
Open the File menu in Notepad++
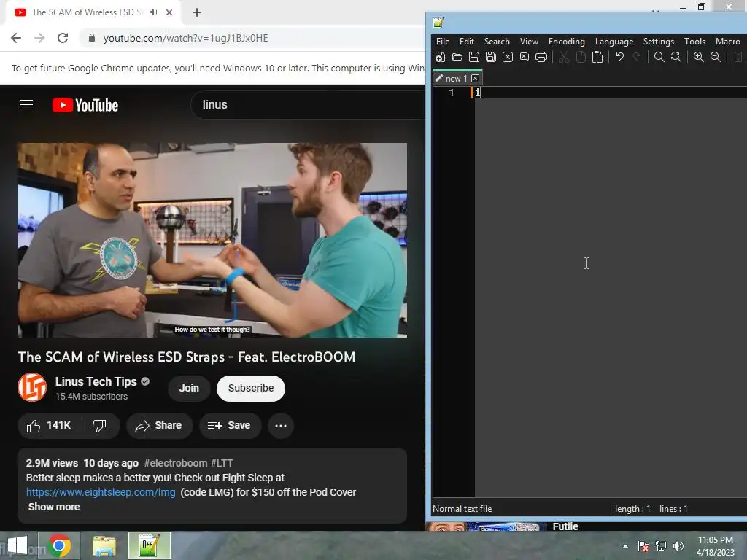point(443,42)
